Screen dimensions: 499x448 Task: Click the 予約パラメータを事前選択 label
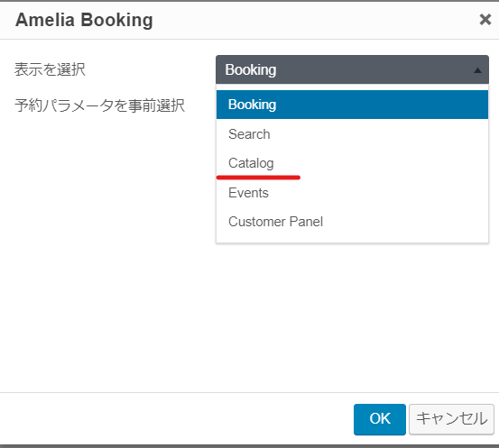[99, 105]
